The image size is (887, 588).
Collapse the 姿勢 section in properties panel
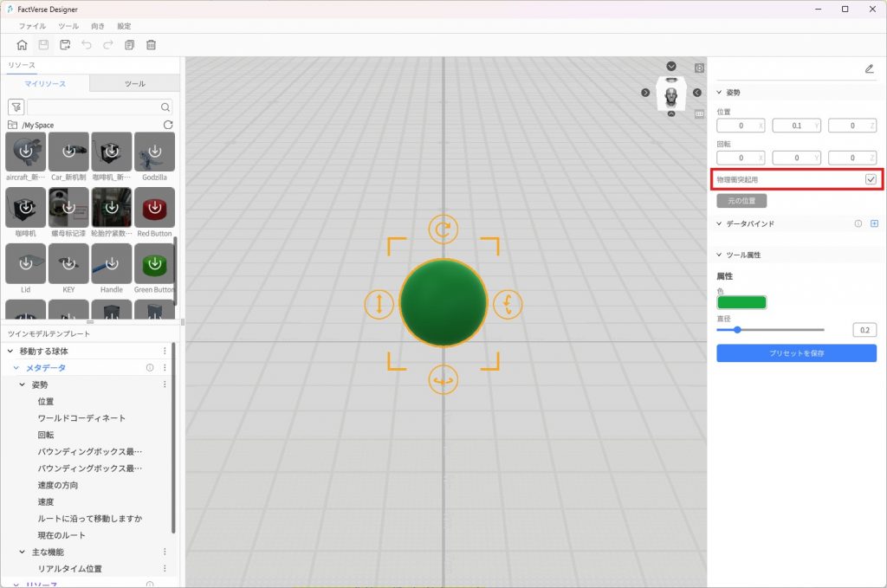click(x=719, y=92)
